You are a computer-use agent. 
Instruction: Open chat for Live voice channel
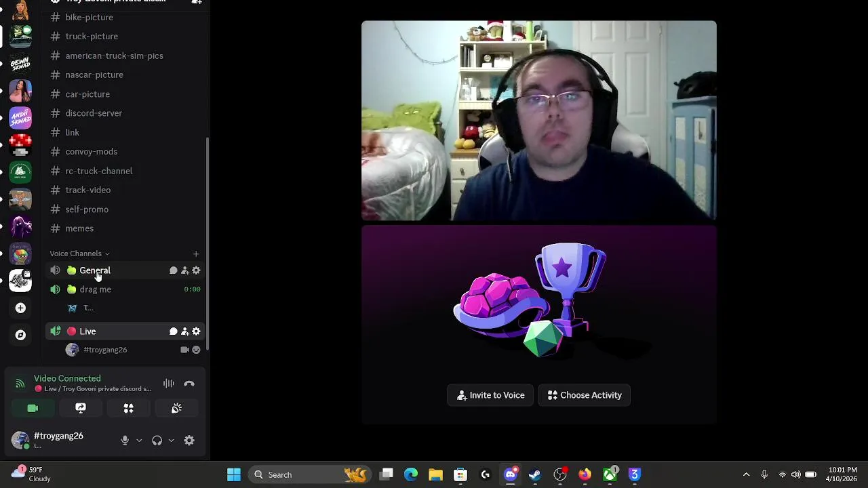pos(174,331)
